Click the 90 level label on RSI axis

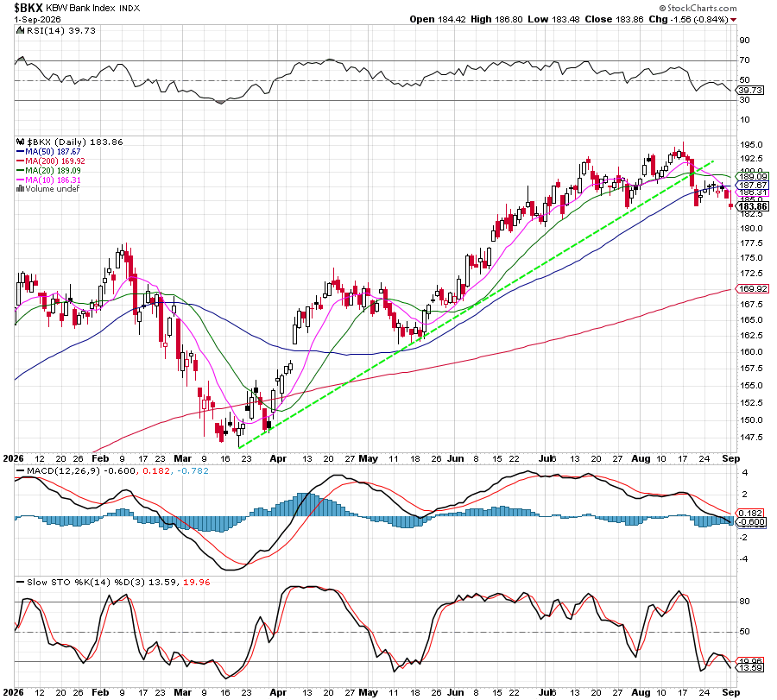[x=745, y=41]
